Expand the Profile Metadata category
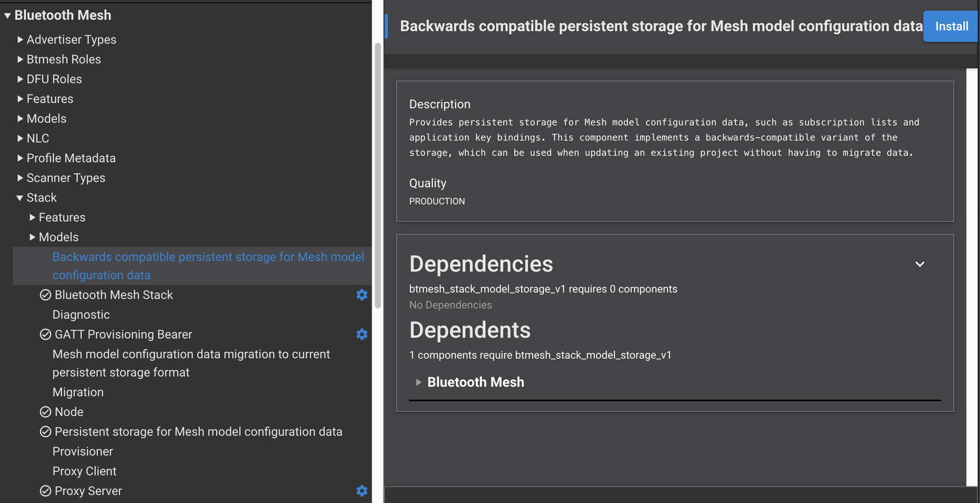 click(x=20, y=158)
